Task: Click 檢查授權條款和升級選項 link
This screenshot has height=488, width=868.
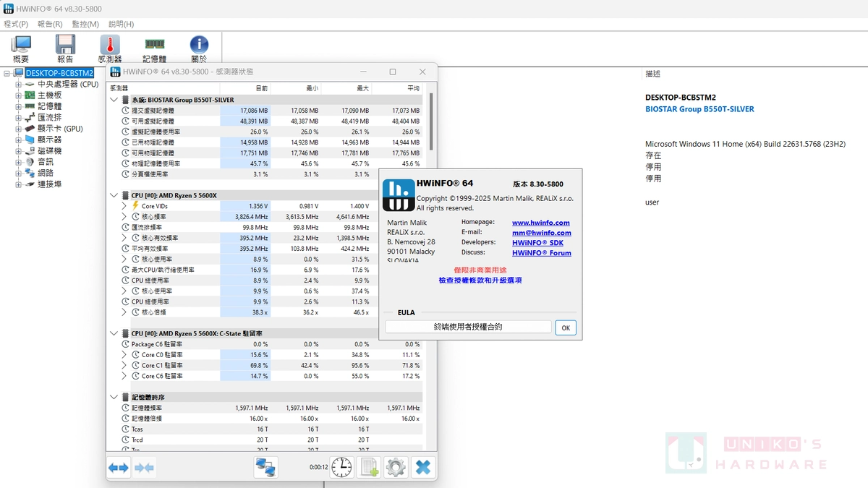Action: tap(480, 280)
